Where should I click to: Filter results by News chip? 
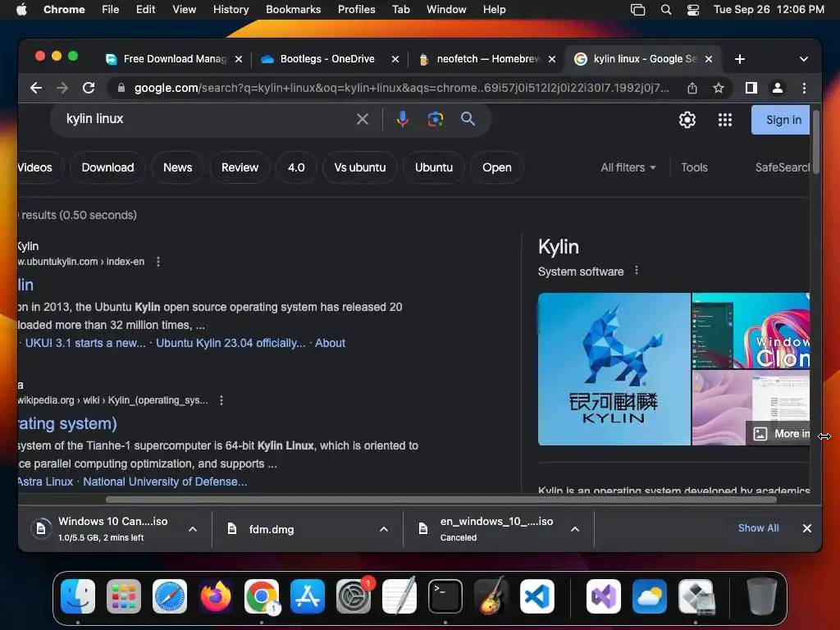[x=177, y=167]
